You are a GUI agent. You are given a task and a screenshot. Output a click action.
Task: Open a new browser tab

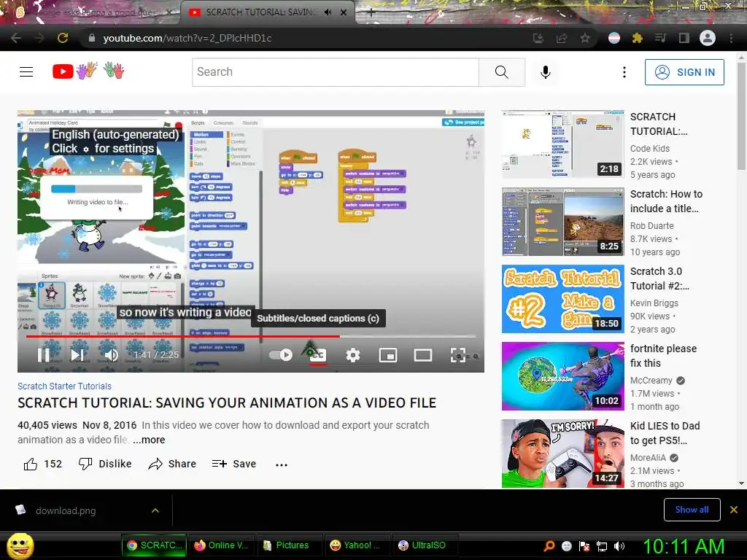point(371,12)
